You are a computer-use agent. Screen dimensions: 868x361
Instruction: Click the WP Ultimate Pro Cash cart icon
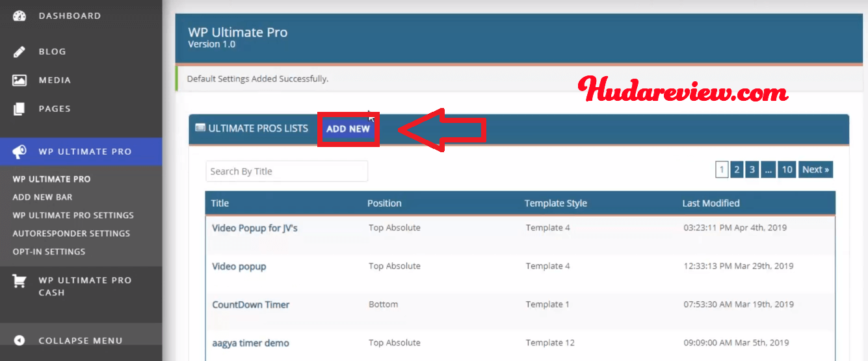pyautogui.click(x=20, y=281)
